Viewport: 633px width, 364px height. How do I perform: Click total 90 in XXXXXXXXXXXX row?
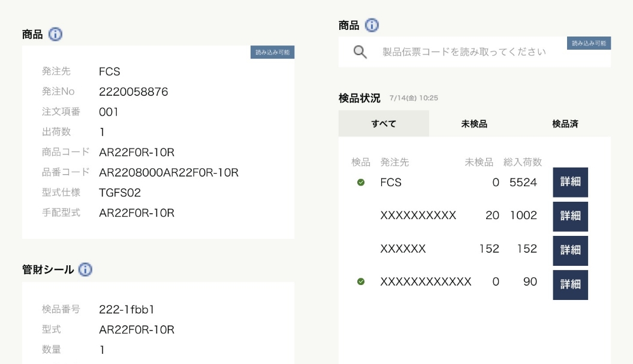click(x=530, y=281)
